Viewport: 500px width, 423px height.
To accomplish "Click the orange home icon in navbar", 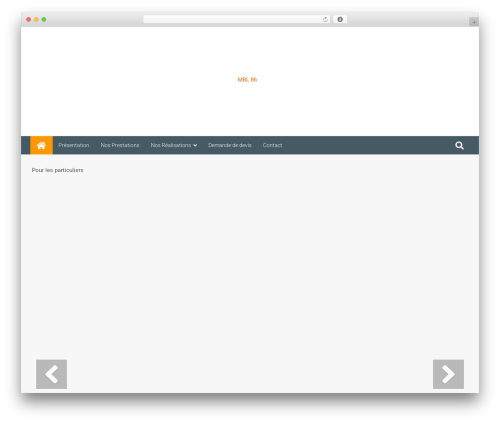I will 41,145.
